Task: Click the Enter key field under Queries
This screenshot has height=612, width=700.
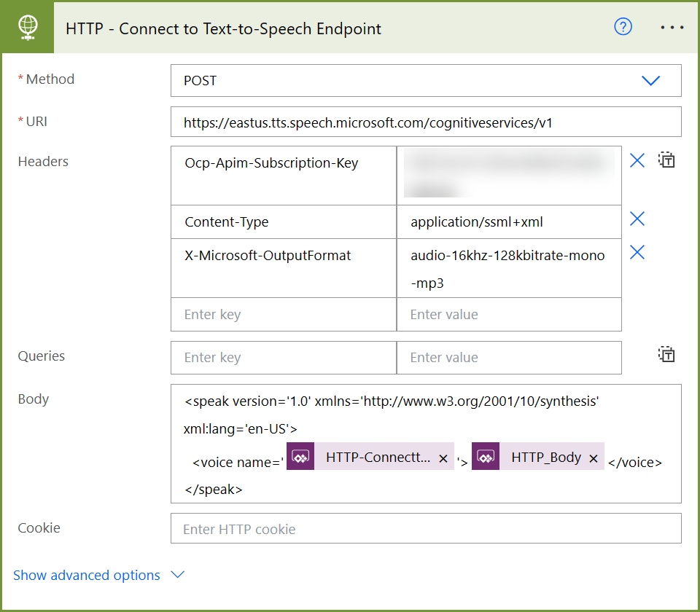Action: pos(283,357)
